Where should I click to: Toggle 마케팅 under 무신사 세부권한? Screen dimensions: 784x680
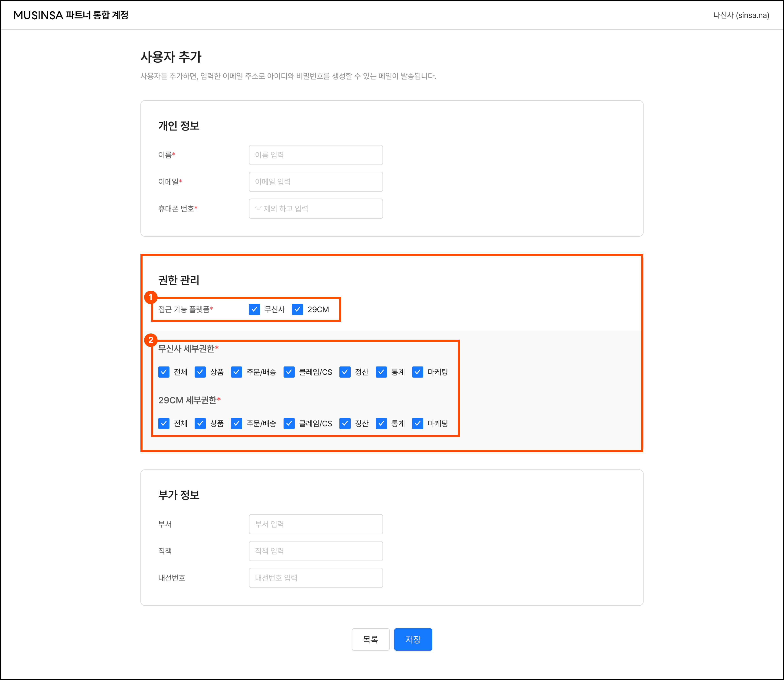coord(418,372)
